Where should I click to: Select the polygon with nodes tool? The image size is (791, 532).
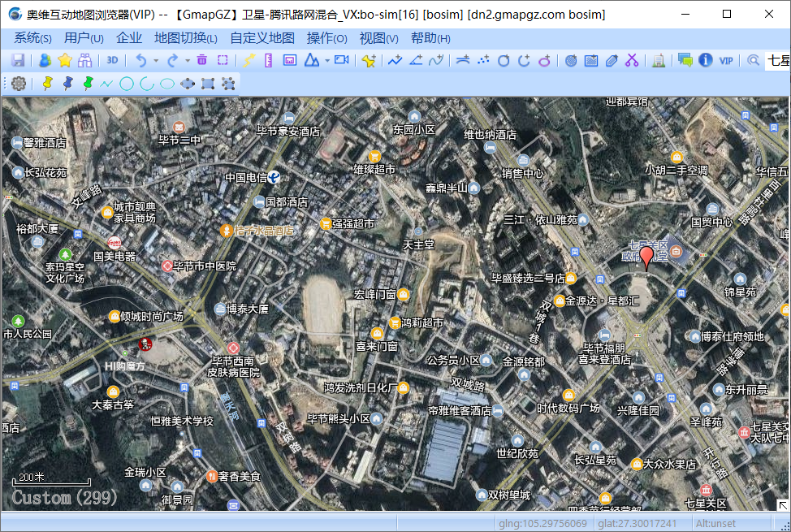click(228, 84)
